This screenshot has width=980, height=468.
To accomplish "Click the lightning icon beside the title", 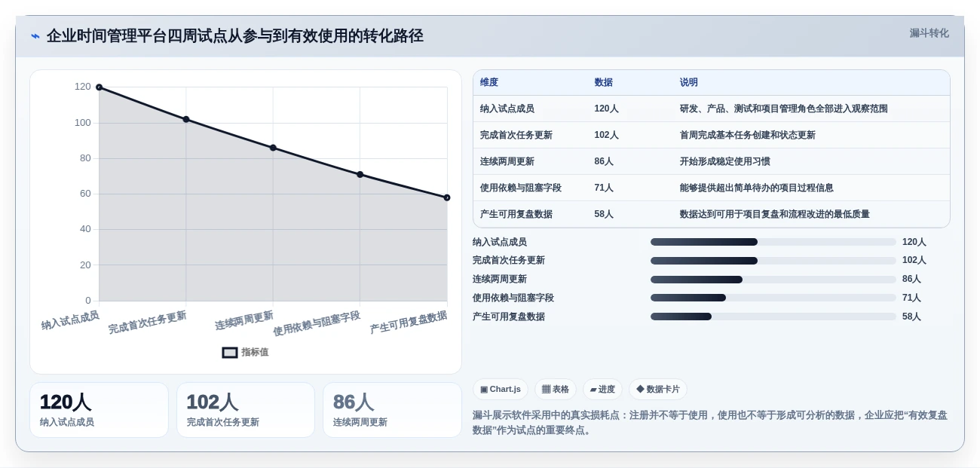I will [x=35, y=36].
